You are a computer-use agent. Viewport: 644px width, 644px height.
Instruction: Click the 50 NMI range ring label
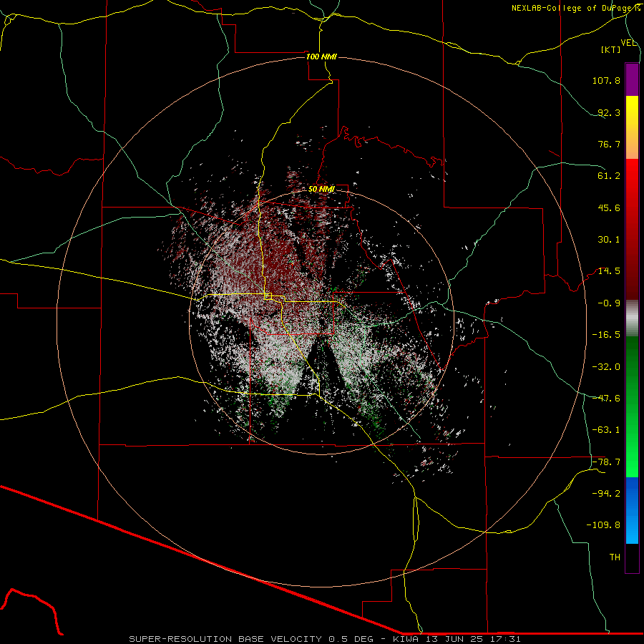coord(321,190)
